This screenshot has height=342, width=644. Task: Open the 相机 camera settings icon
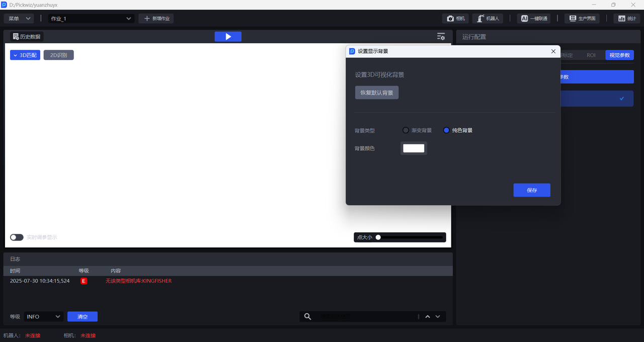451,19
